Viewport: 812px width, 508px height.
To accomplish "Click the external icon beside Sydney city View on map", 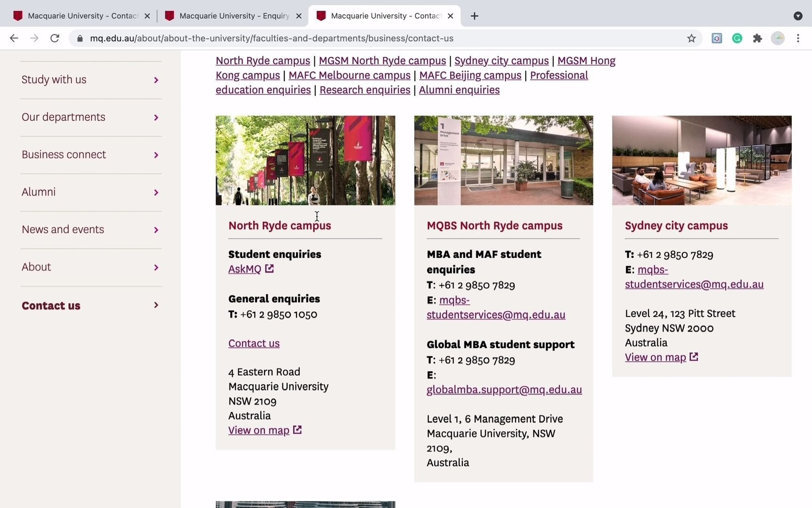I will [x=694, y=357].
